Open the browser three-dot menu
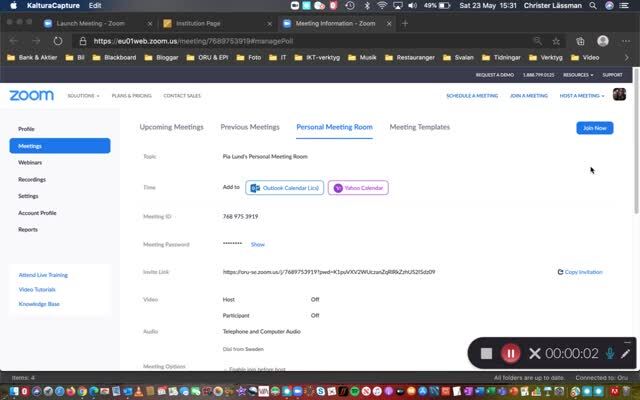Viewport: 640px width, 400px height. coord(626,41)
